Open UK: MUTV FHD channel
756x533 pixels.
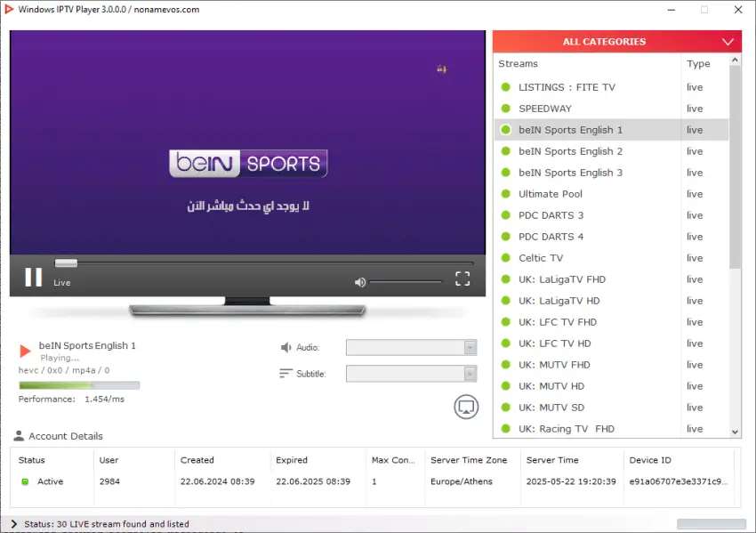pyautogui.click(x=611, y=365)
